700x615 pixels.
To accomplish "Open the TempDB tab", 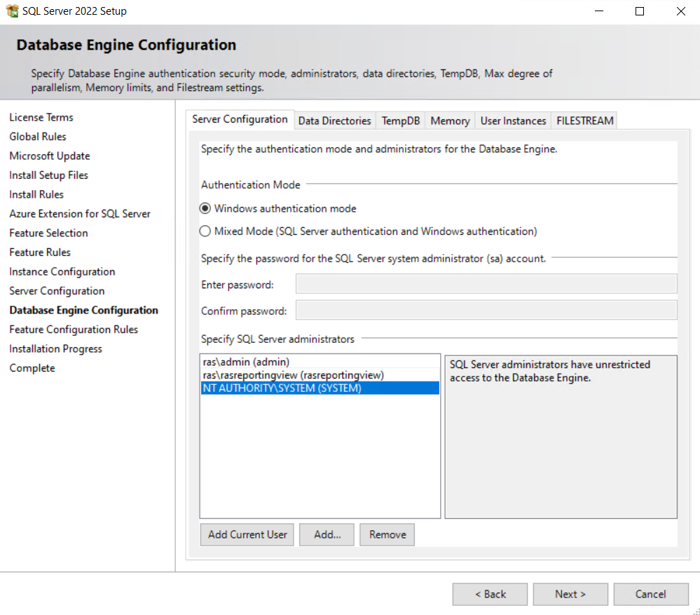I will pyautogui.click(x=400, y=121).
